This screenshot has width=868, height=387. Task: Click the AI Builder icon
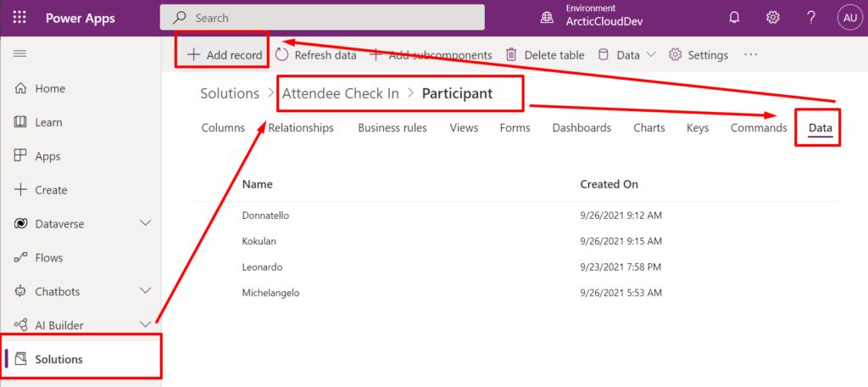[20, 325]
